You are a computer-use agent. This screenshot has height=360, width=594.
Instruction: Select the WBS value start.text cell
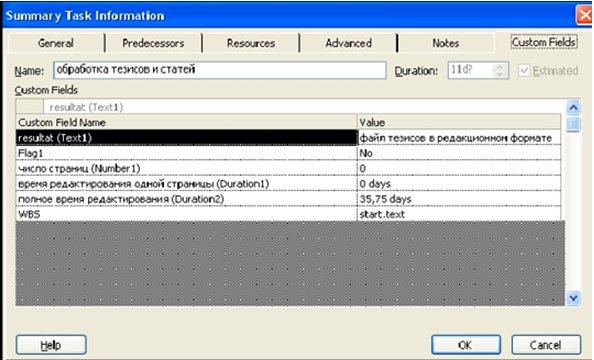[459, 214]
